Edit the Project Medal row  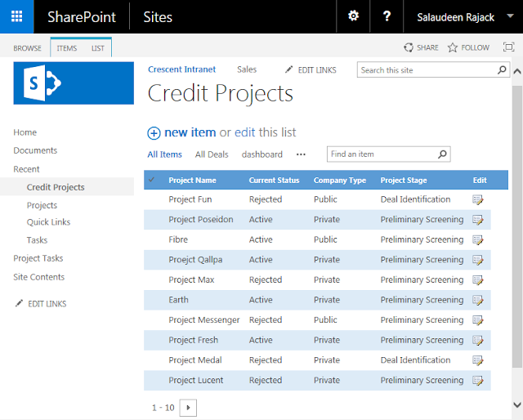(x=477, y=360)
